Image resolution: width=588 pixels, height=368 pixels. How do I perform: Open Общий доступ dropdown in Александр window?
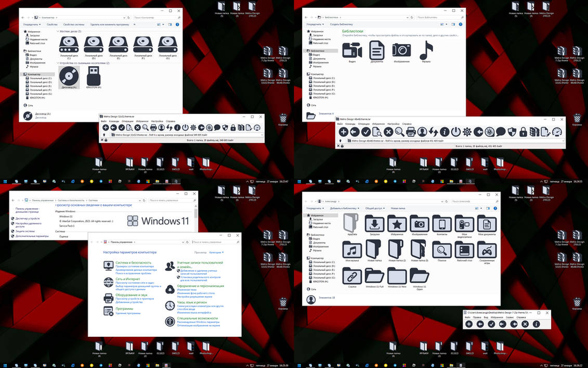pyautogui.click(x=375, y=208)
